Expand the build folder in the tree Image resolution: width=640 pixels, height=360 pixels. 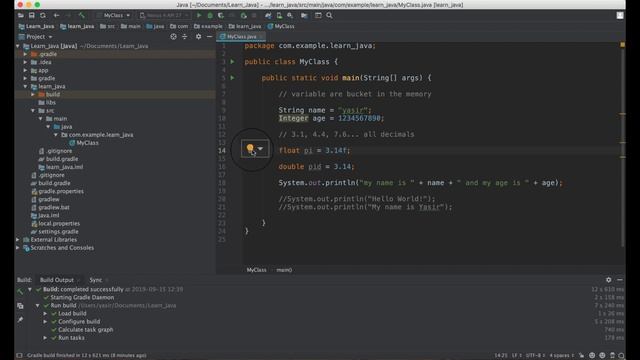(x=33, y=94)
